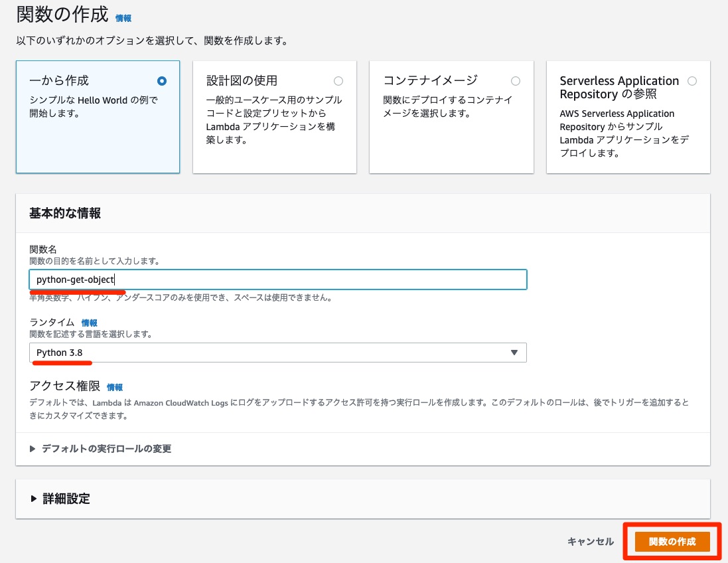The image size is (728, 563).
Task: Click the 設計図の使用 card description text
Action: pos(274,120)
